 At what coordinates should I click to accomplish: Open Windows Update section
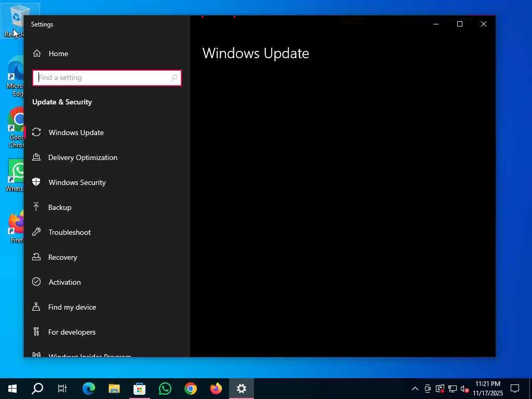click(x=107, y=132)
